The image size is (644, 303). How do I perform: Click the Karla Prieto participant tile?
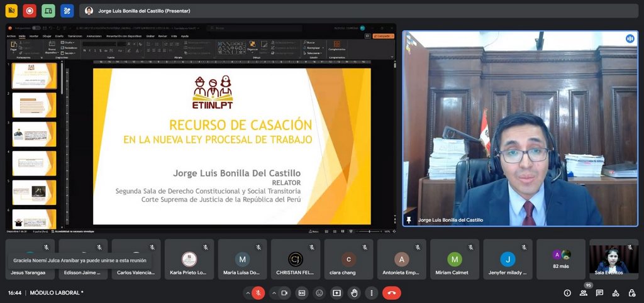tap(189, 259)
